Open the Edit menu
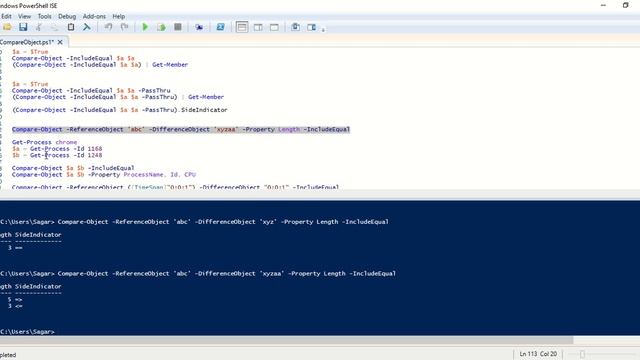This screenshot has height=360, width=640. pos(6,16)
